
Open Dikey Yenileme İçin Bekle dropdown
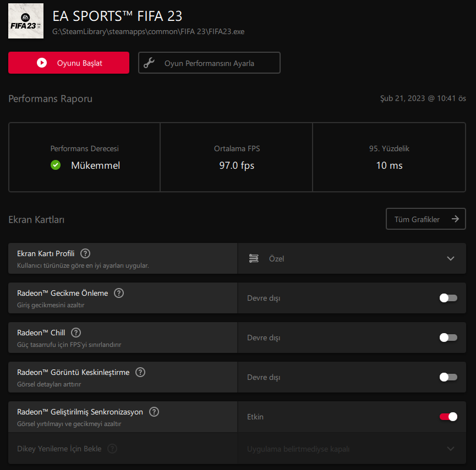click(x=352, y=449)
